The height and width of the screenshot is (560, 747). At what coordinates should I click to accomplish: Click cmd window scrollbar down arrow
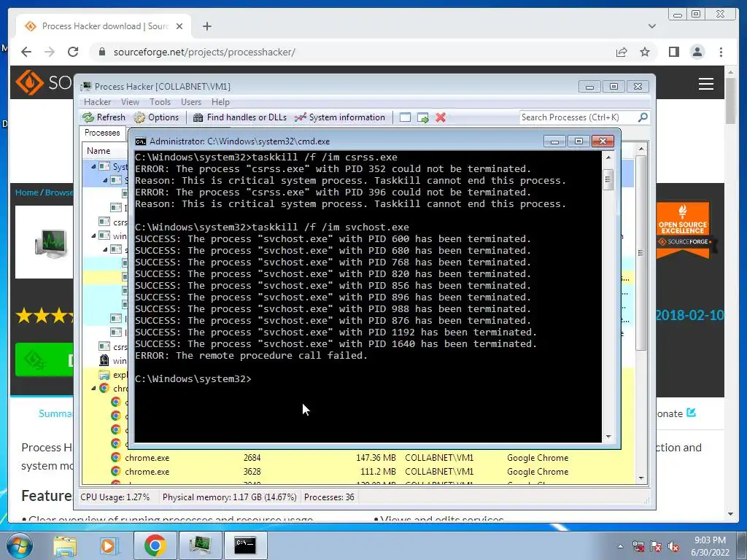point(608,437)
